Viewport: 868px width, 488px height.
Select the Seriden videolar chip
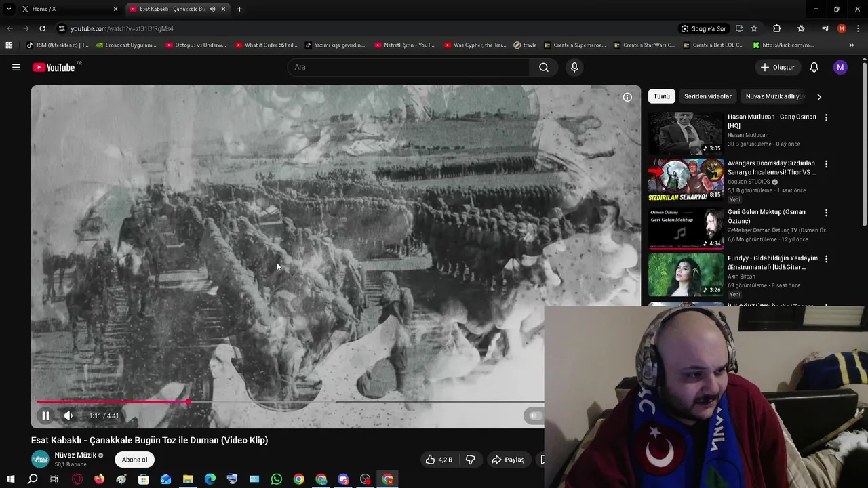tap(707, 96)
